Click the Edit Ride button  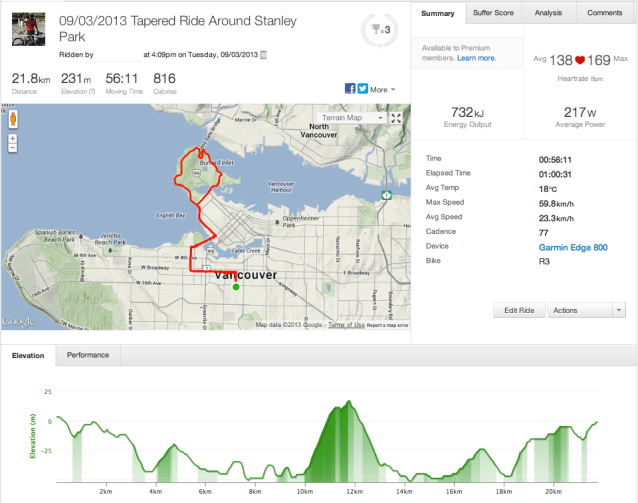(x=519, y=310)
